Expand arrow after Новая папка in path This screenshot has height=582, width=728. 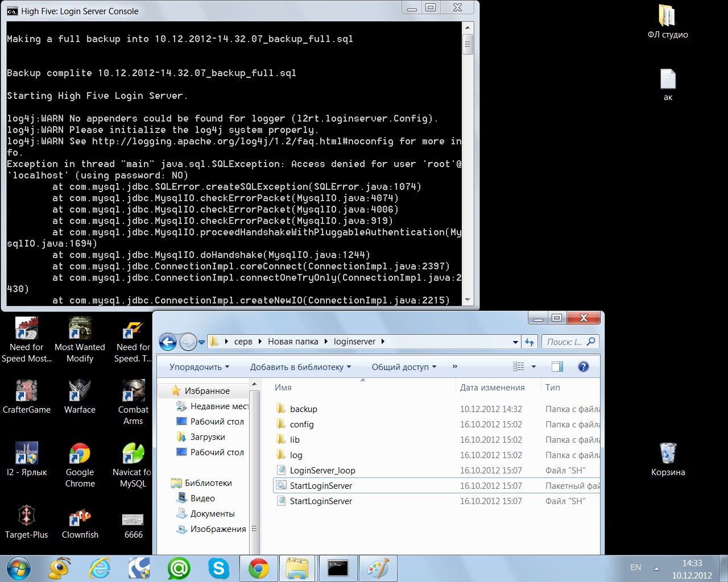point(326,342)
